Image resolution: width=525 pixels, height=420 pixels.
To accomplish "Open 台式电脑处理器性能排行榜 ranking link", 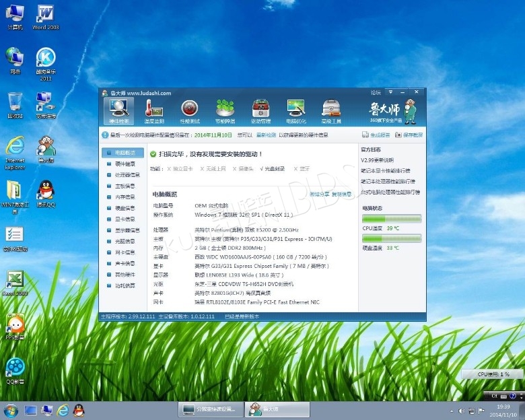I will click(390, 193).
